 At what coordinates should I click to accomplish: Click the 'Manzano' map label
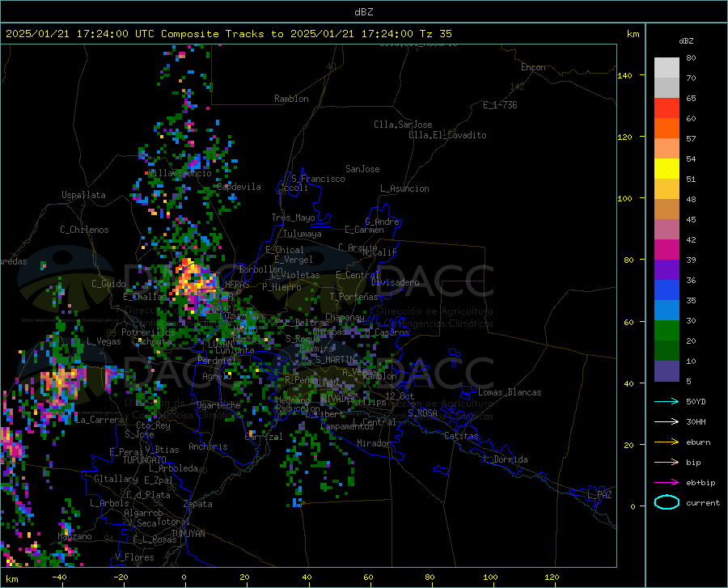(74, 536)
